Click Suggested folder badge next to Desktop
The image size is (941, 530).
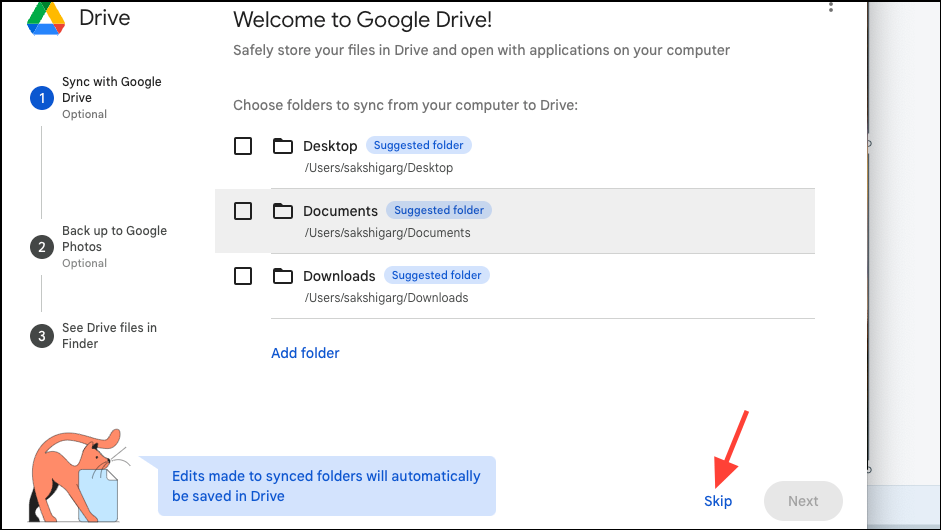point(419,145)
